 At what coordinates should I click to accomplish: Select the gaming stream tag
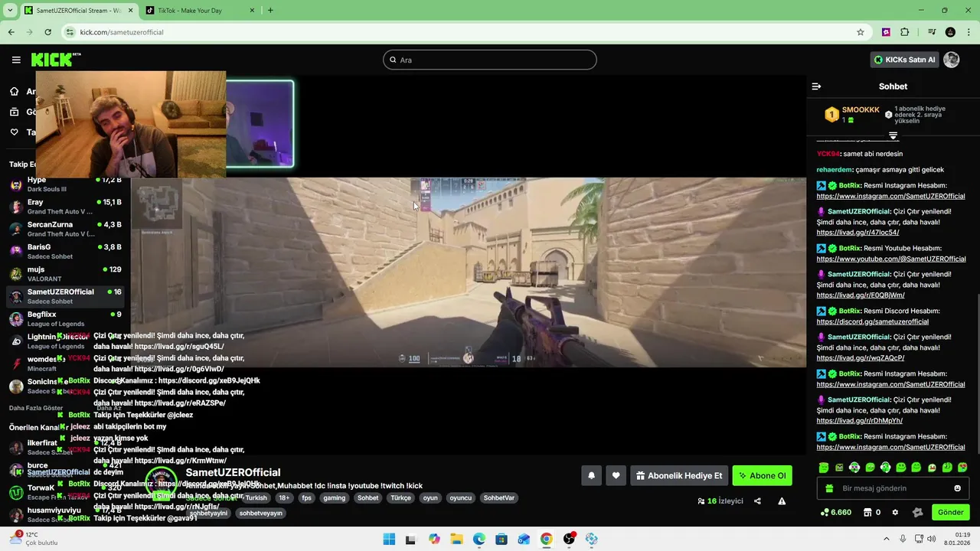pyautogui.click(x=334, y=497)
